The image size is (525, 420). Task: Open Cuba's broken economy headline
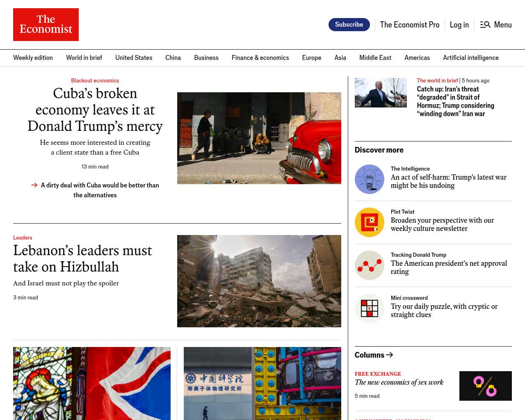[95, 110]
